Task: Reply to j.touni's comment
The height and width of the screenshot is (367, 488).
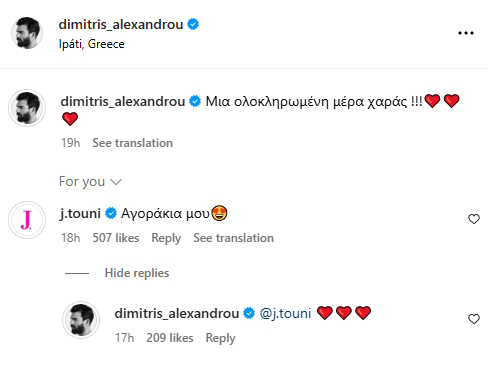Action: click(x=166, y=238)
